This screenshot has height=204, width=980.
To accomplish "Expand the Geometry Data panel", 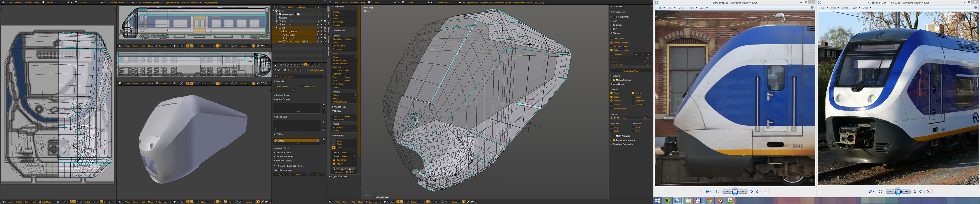I will coord(283,152).
